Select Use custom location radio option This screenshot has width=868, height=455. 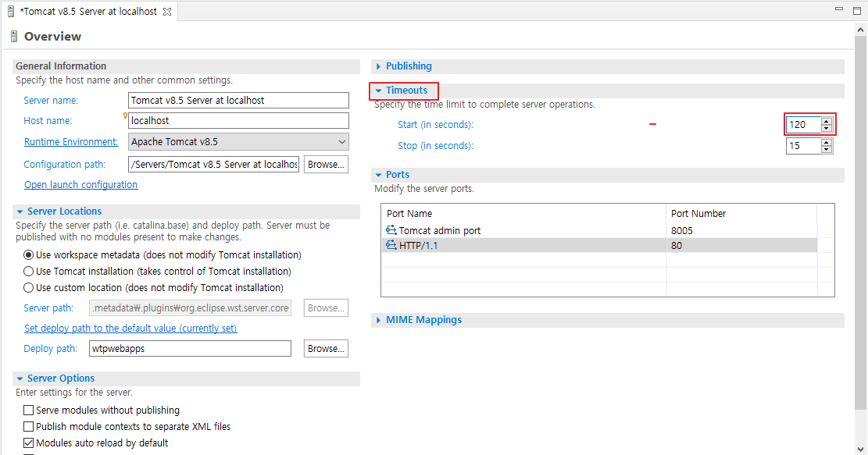(28, 287)
